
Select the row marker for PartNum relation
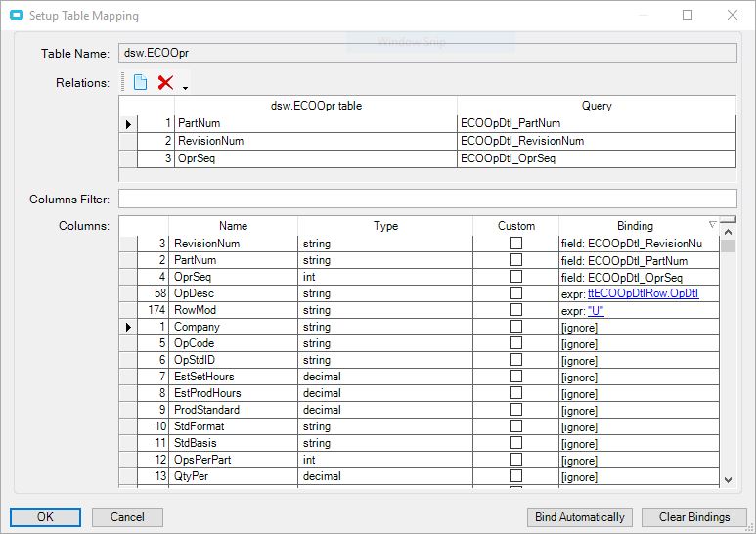(x=128, y=124)
